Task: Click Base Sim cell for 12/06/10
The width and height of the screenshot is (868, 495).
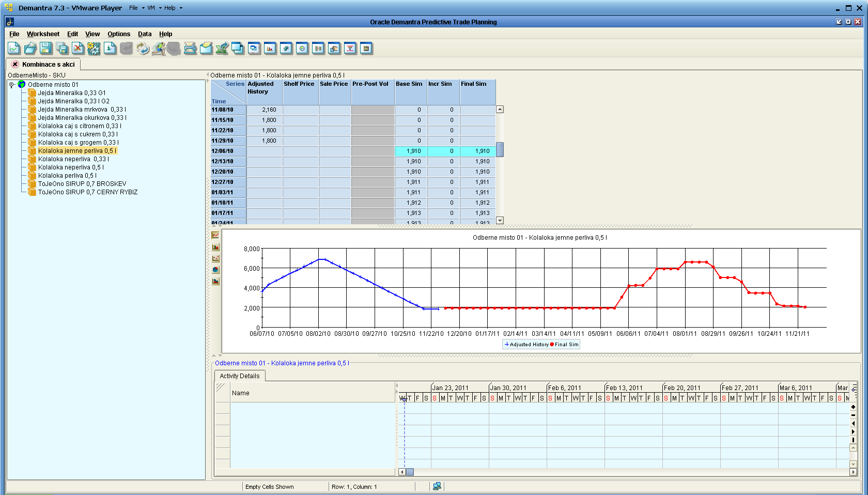Action: point(411,151)
